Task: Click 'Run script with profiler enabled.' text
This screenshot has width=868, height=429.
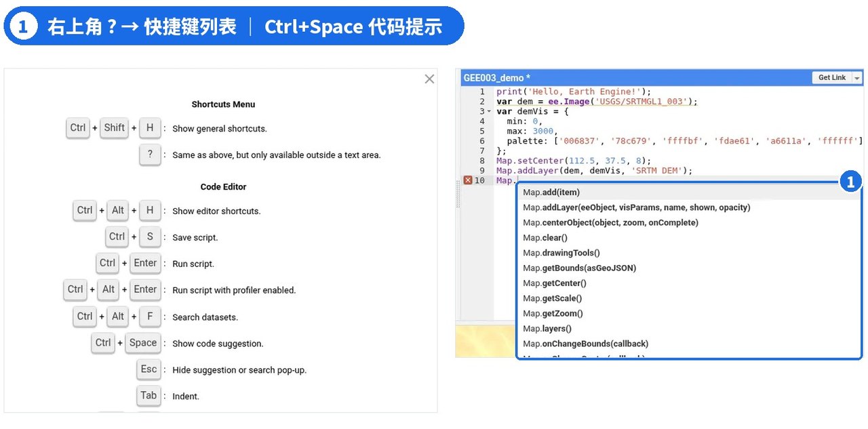Action: point(234,291)
